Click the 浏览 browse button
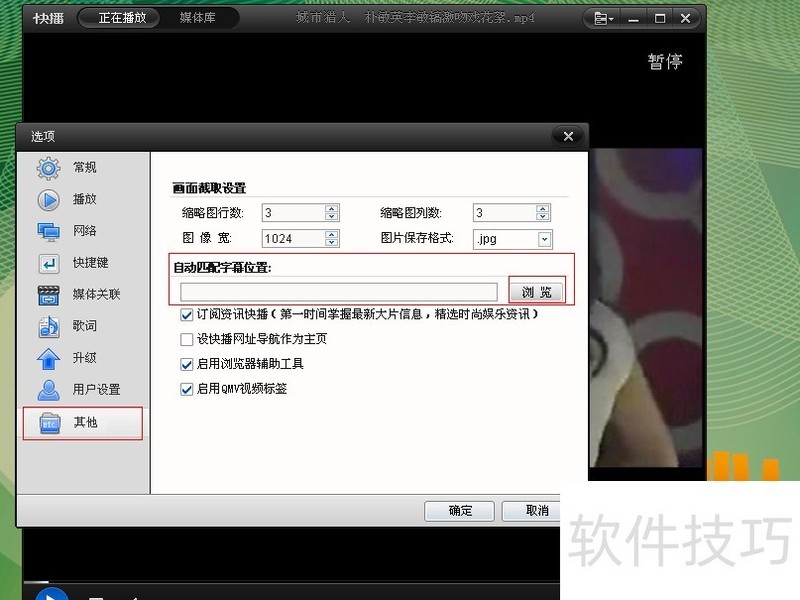The height and width of the screenshot is (600, 800). (x=537, y=290)
